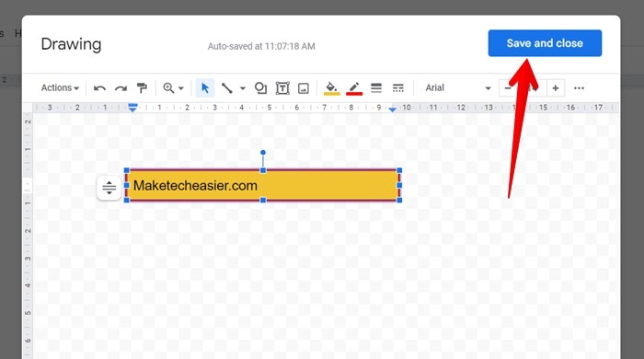Open the Actions menu

(x=60, y=87)
